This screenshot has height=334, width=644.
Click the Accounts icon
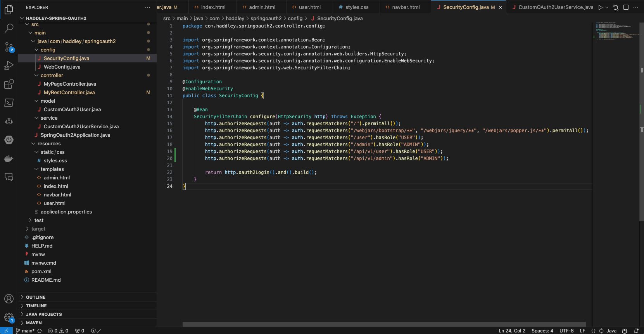coord(9,299)
